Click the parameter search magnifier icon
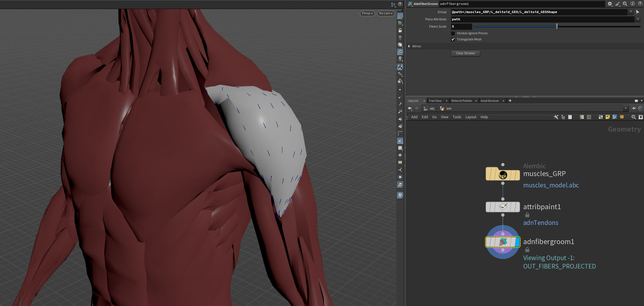The image size is (644, 306). pyautogui.click(x=625, y=4)
